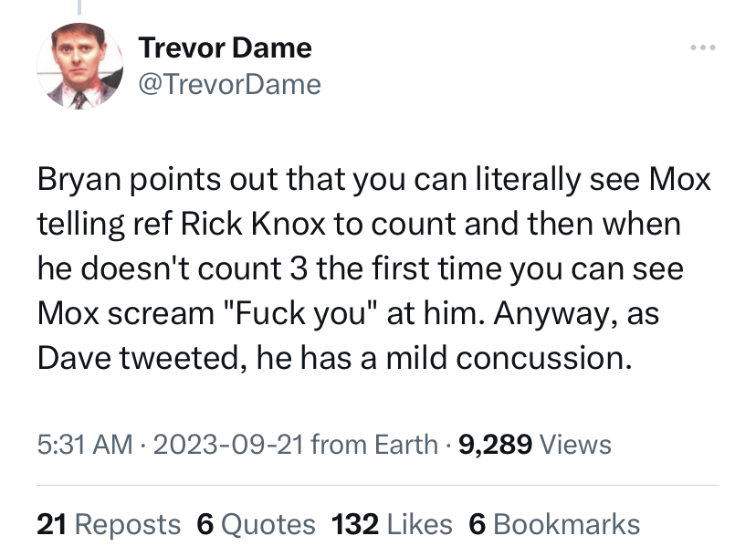Open the 21 Reposts list

point(109,524)
